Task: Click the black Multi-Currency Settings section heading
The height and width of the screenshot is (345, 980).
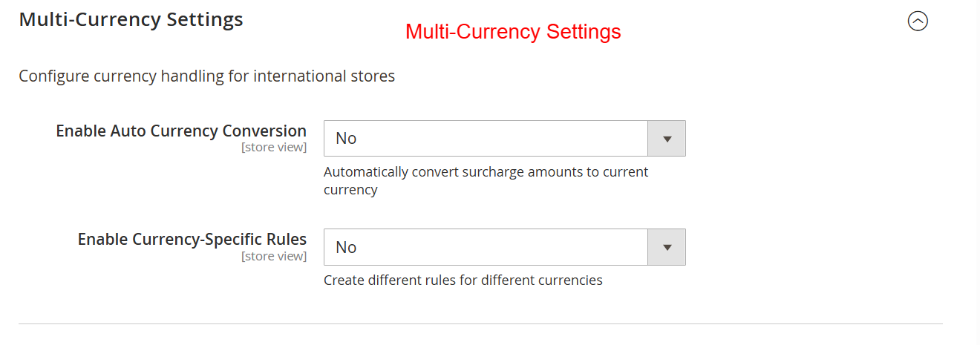Action: 131,19
